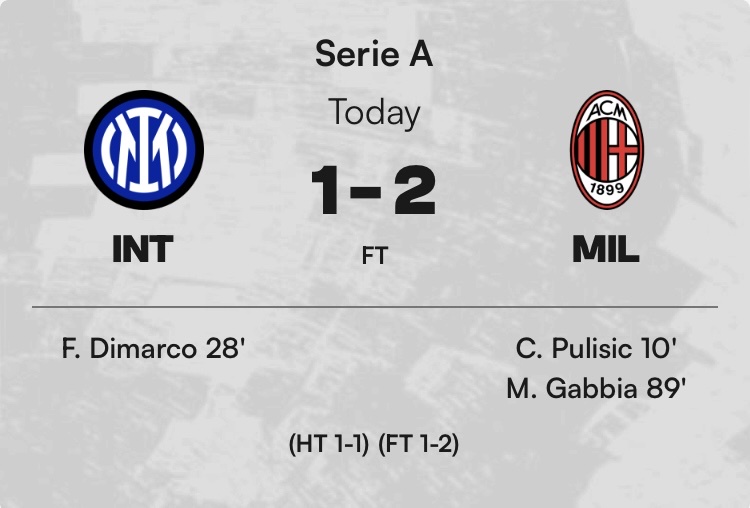The height and width of the screenshot is (508, 750).
Task: Click the (HT 1-1) half-time result
Action: coord(329,444)
